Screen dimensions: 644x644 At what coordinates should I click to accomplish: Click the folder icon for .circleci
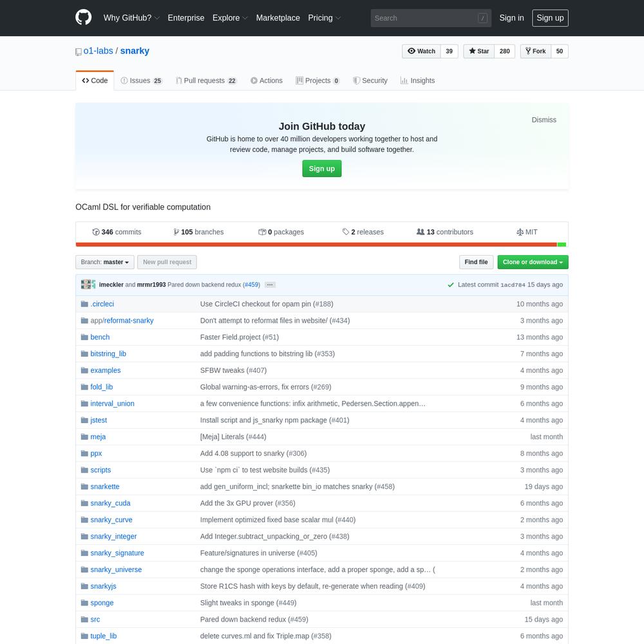pyautogui.click(x=84, y=304)
